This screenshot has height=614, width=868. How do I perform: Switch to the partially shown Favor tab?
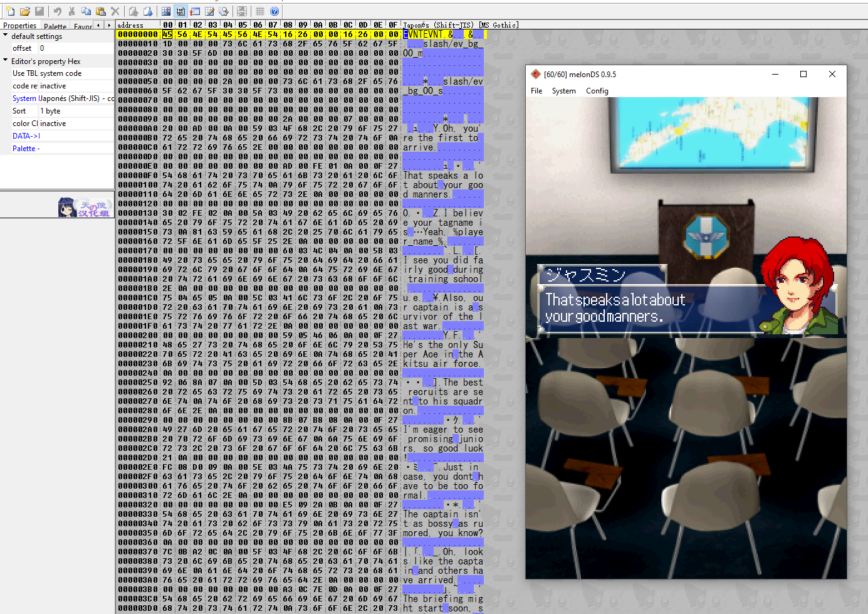[83, 26]
